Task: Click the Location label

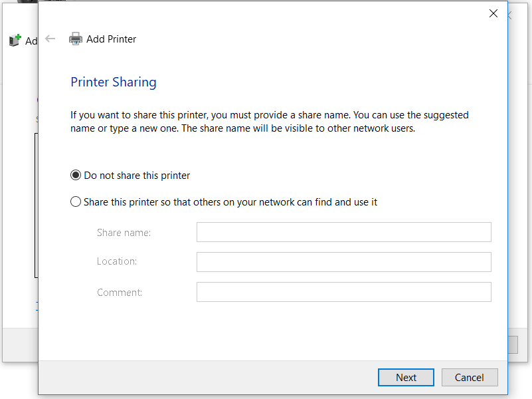Action: point(116,261)
